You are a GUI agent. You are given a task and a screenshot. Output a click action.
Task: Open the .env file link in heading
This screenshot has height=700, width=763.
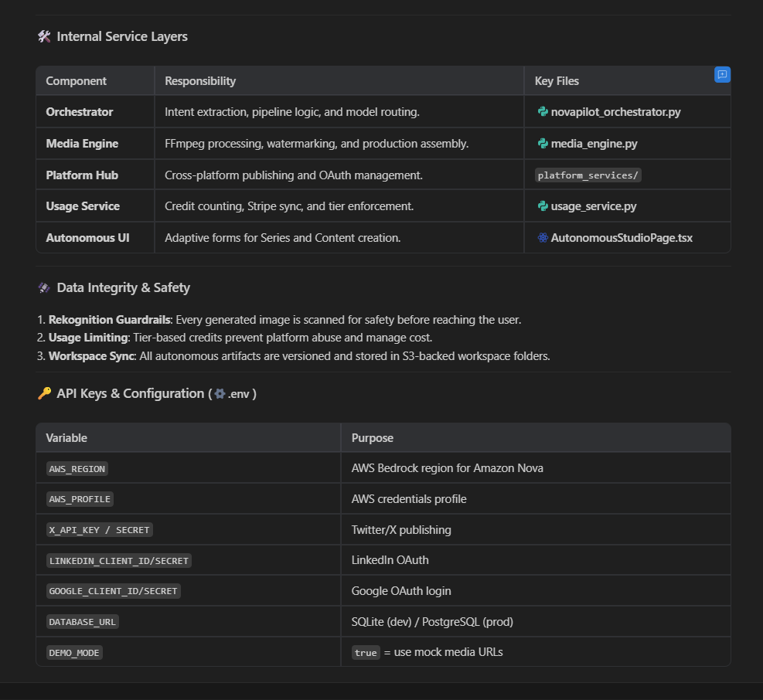pos(239,394)
